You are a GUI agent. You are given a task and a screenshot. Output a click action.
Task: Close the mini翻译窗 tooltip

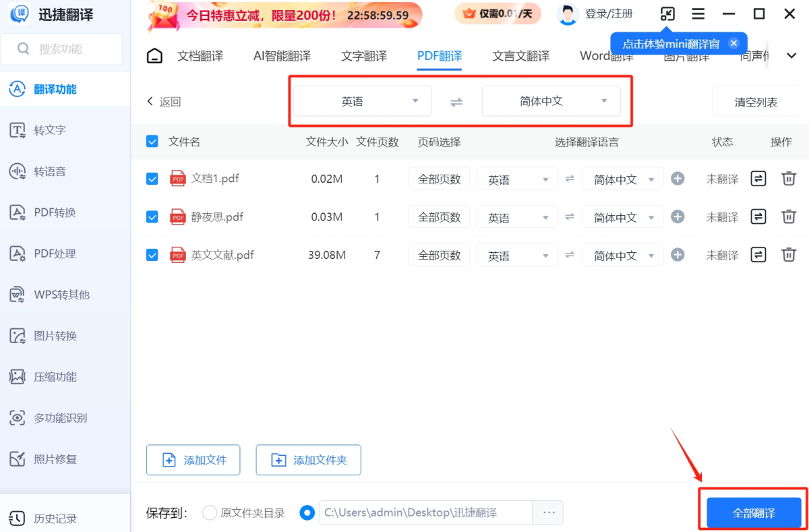pyautogui.click(x=734, y=43)
